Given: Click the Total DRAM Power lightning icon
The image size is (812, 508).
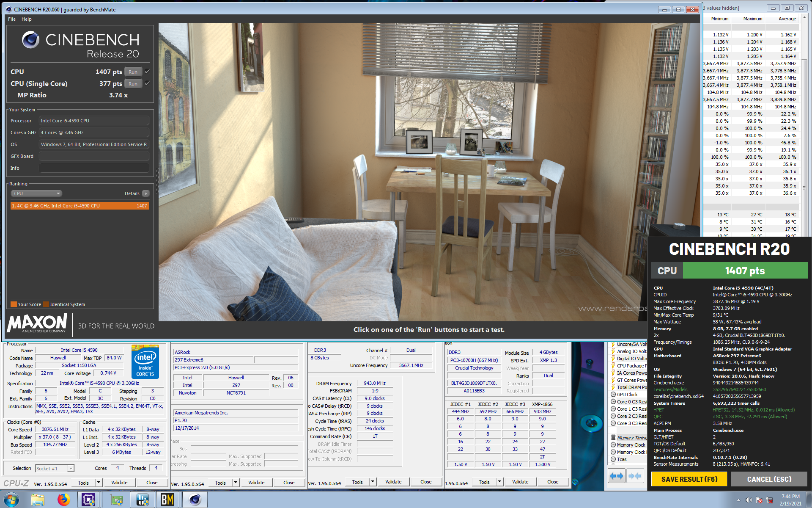Looking at the screenshot, I should 613,387.
